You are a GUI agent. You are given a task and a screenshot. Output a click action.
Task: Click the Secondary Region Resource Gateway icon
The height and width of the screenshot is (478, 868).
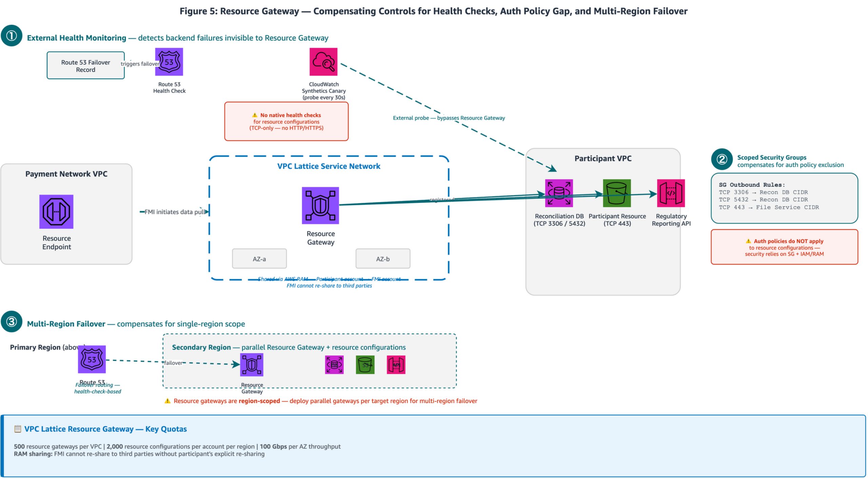tap(251, 365)
